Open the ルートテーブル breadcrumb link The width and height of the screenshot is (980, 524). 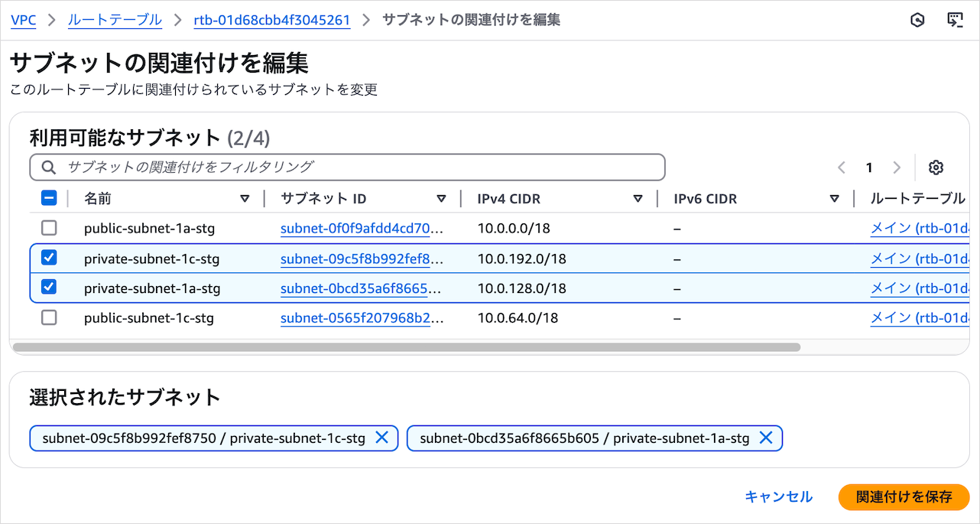tap(115, 20)
